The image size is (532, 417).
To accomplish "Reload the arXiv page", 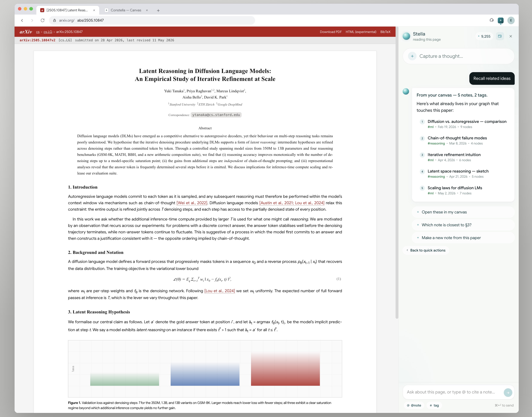I will (x=42, y=21).
